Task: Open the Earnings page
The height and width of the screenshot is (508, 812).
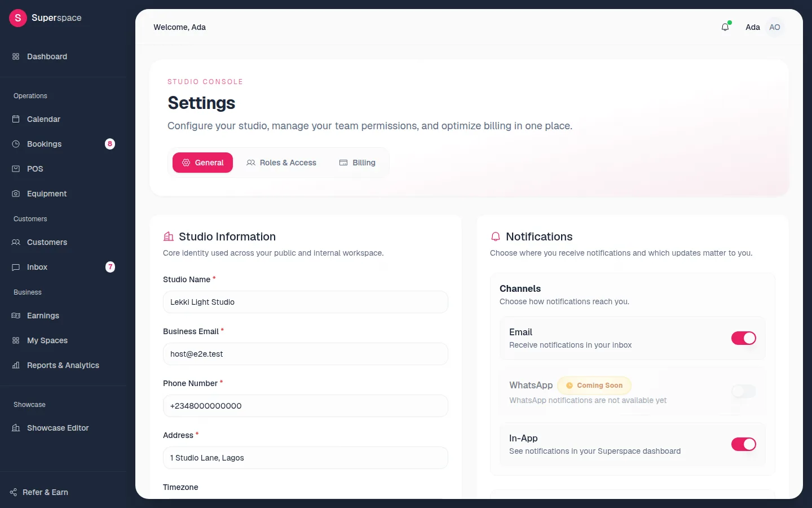Action: 63,316
